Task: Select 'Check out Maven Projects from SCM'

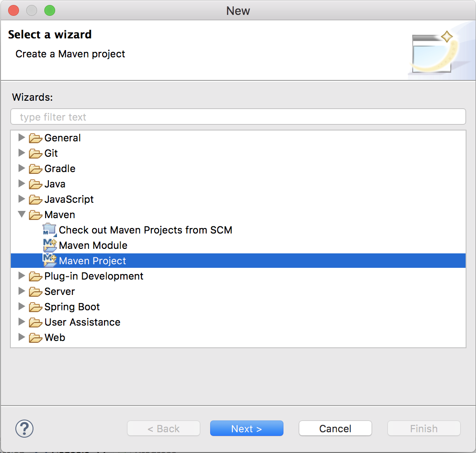Action: click(146, 230)
